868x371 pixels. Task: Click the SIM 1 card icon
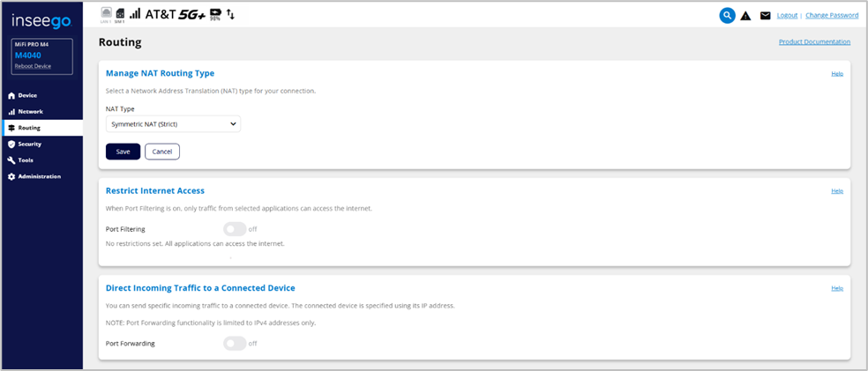click(x=120, y=14)
